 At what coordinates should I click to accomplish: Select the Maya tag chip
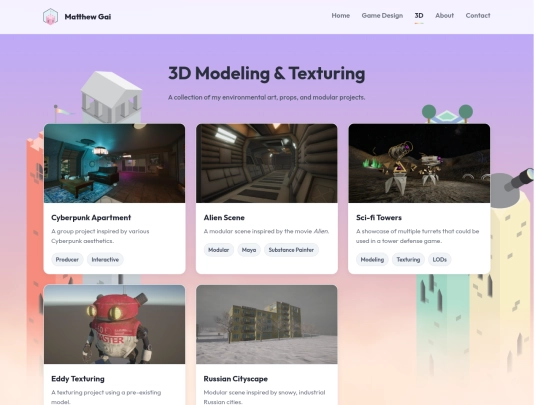coord(249,250)
